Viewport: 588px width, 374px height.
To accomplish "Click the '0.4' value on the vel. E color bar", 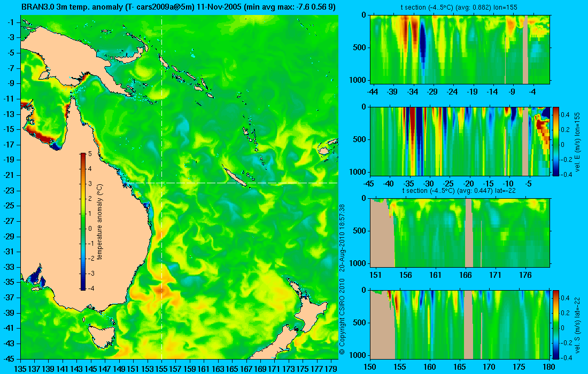I will pos(565,115).
